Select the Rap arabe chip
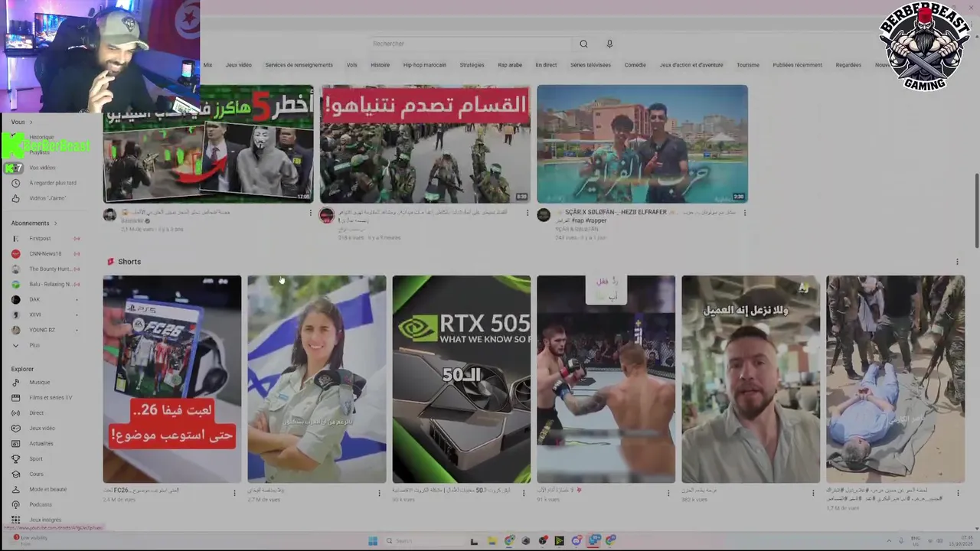 pyautogui.click(x=510, y=65)
